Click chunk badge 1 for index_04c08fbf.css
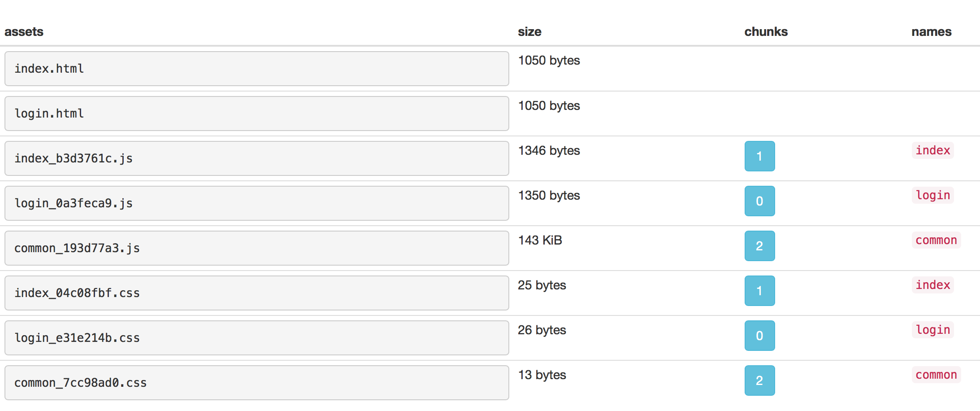 click(x=759, y=291)
